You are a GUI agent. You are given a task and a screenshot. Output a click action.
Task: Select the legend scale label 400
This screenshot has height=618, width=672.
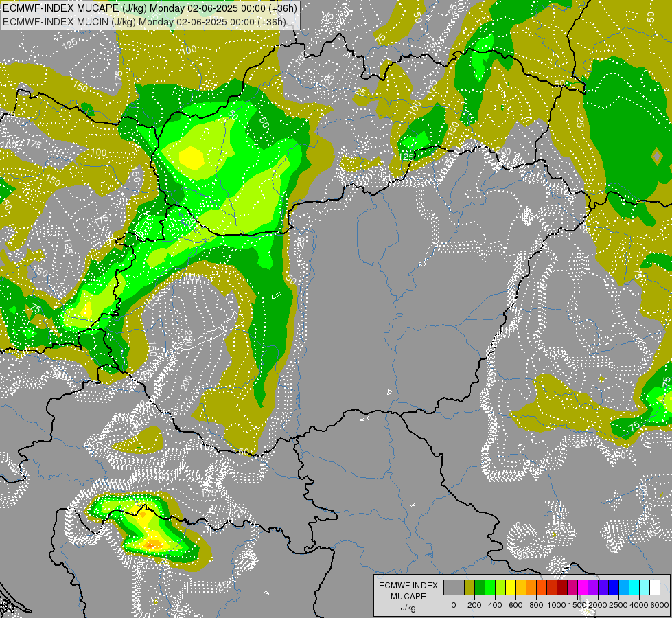[x=495, y=605]
